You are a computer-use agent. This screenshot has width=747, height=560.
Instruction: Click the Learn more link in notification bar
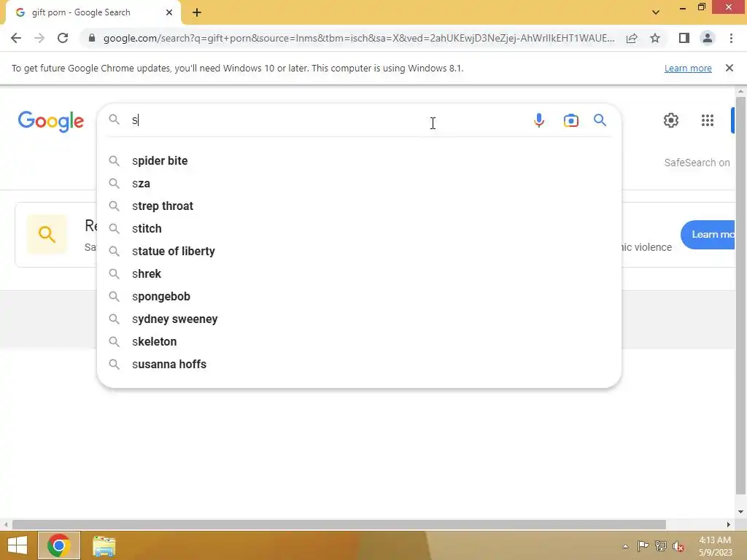coord(688,68)
